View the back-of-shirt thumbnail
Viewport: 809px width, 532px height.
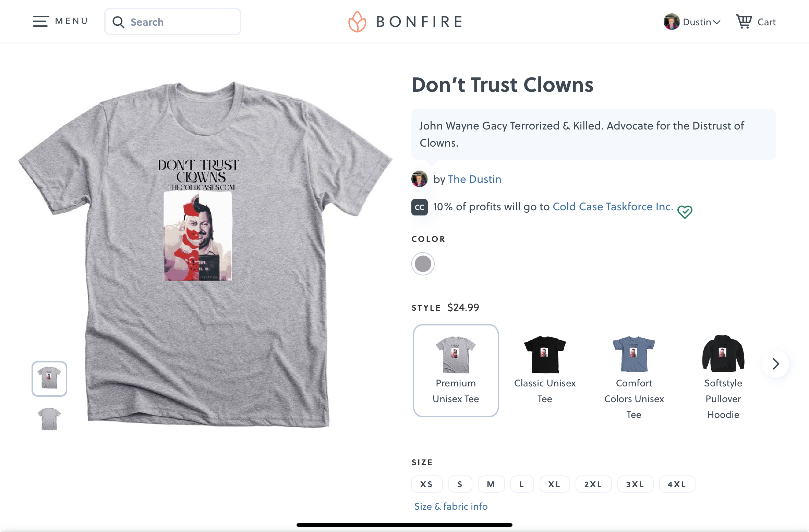pos(49,419)
